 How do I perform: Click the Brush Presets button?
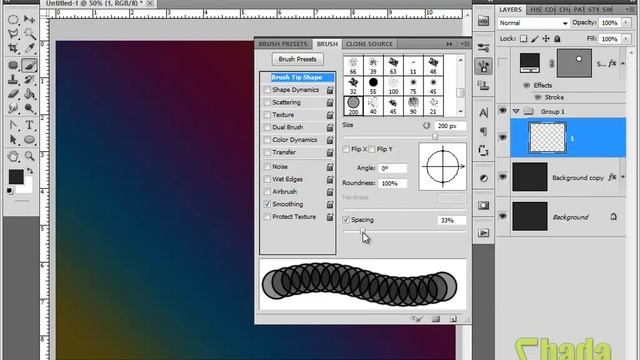(x=298, y=59)
